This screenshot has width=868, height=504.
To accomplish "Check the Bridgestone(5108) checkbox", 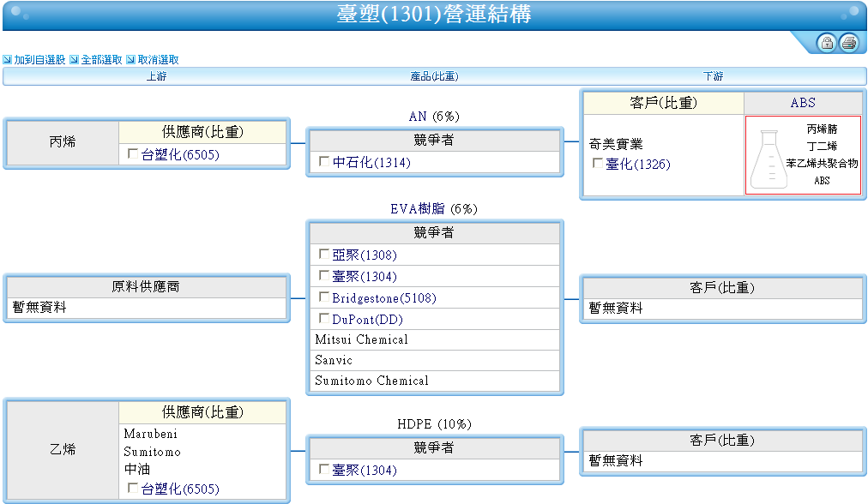I will (324, 297).
